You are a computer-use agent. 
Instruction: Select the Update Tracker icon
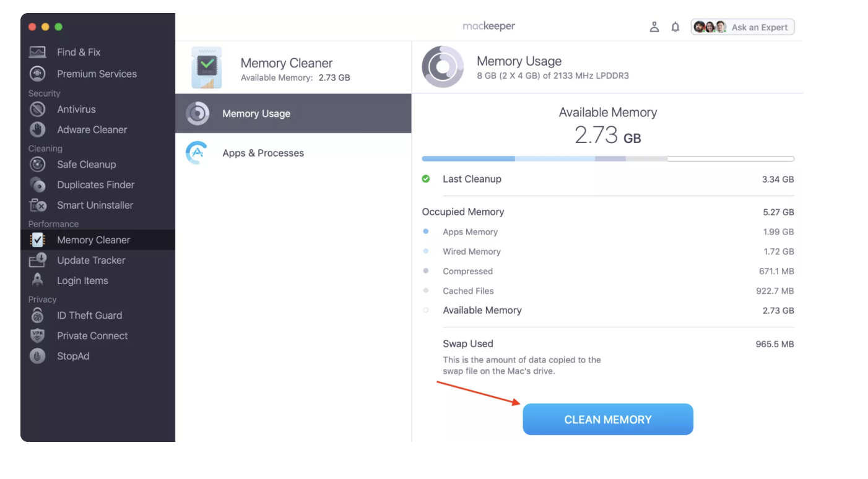coord(37,260)
